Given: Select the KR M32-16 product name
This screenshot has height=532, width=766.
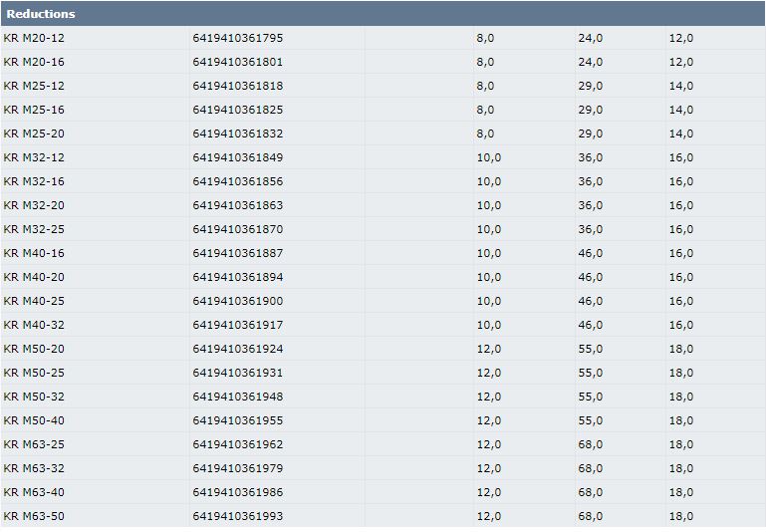Looking at the screenshot, I should pyautogui.click(x=34, y=181).
